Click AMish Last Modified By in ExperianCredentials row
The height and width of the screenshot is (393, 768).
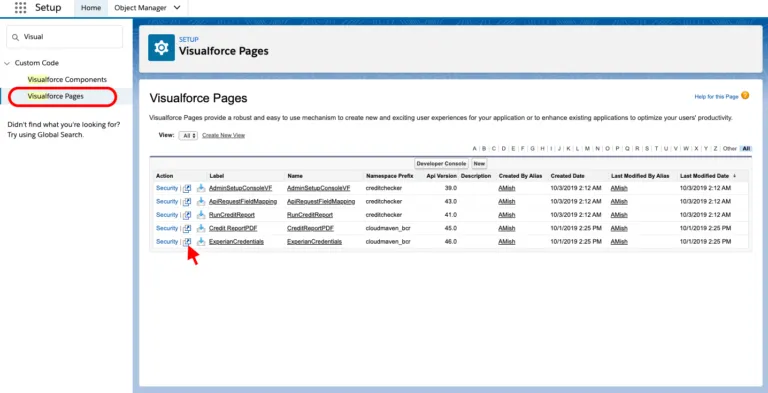619,242
